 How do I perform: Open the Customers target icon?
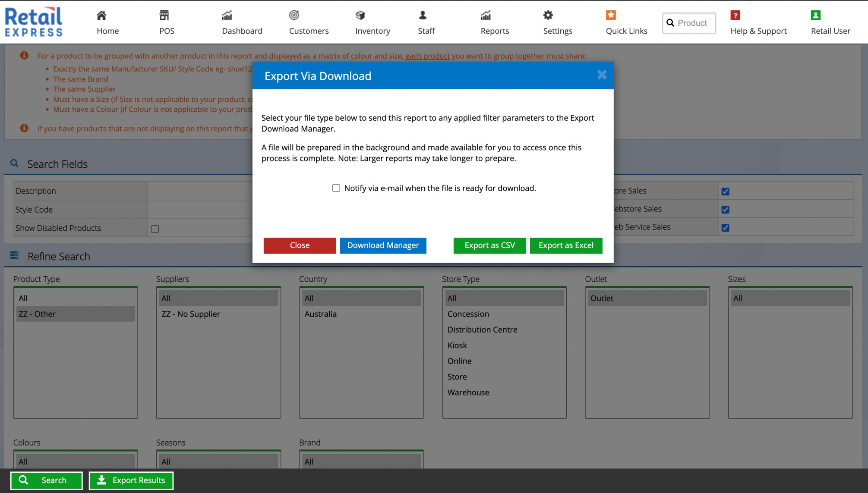tap(294, 16)
